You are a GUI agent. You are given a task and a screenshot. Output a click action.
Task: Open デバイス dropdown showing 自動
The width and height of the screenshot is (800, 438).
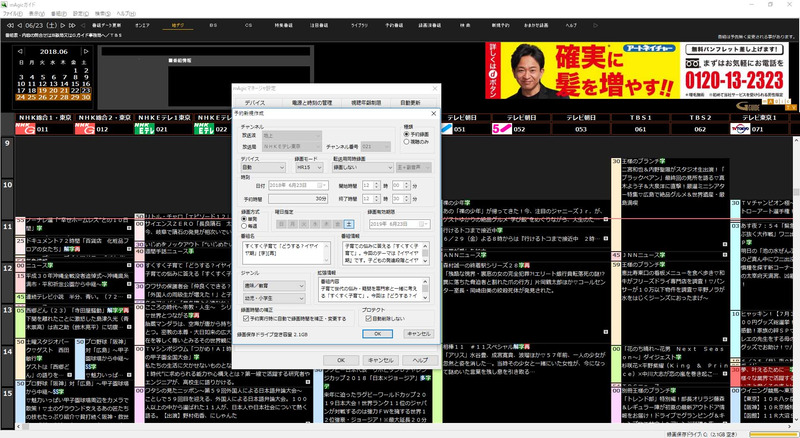click(x=263, y=167)
